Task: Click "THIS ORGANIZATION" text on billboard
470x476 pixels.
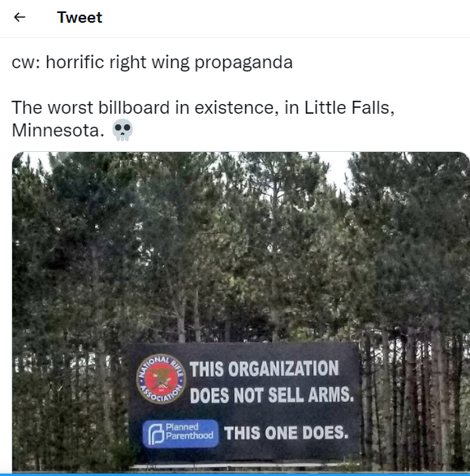Action: pos(264,369)
